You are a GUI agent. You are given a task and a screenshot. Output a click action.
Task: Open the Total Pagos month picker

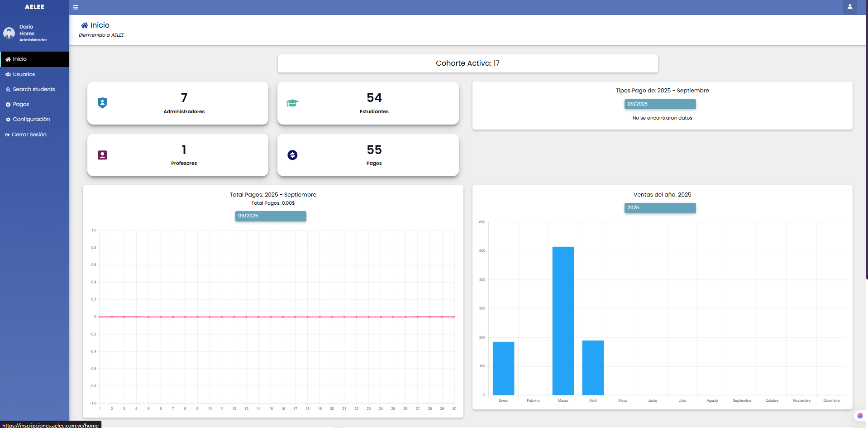pyautogui.click(x=271, y=216)
